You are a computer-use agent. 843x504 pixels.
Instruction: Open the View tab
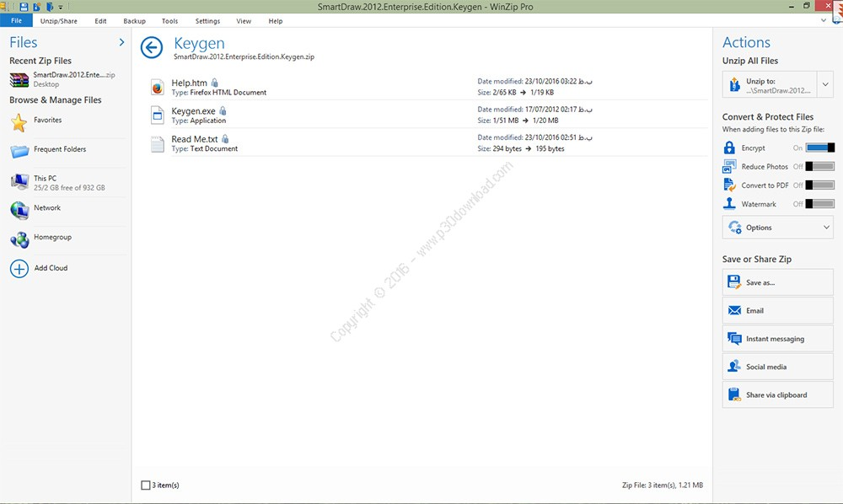pyautogui.click(x=244, y=21)
